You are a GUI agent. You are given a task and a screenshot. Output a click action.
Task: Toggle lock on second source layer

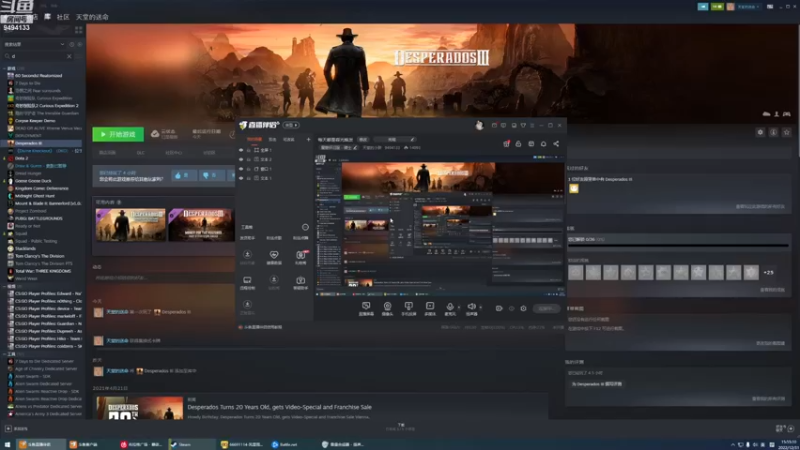coord(249,160)
